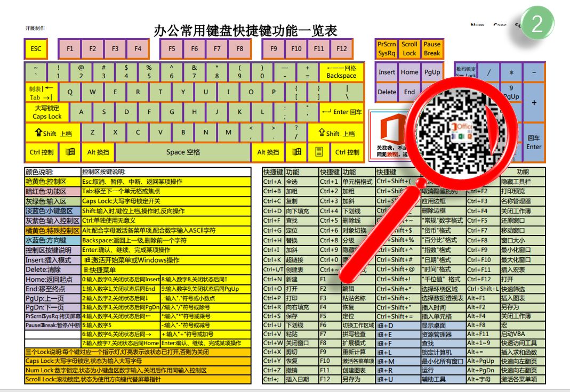Click the F8 function key

(240, 48)
